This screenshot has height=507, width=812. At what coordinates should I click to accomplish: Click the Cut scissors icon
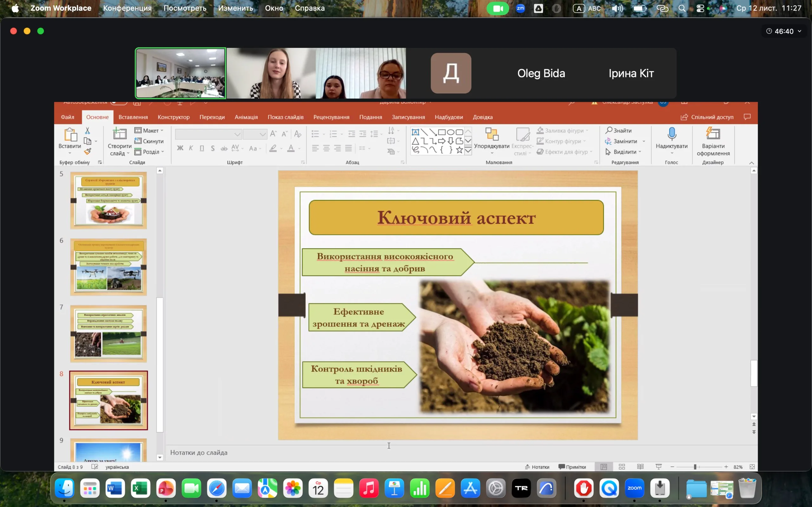point(87,131)
